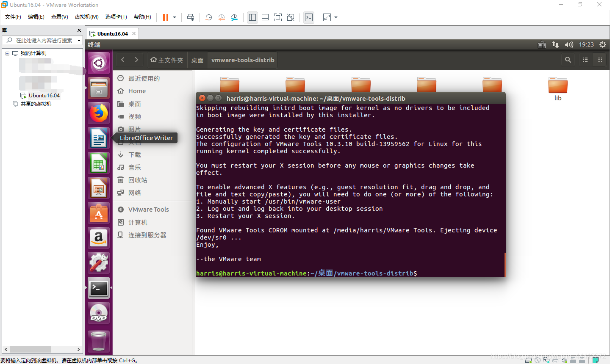
Task: Open the network indicator in Ubuntu top panel
Action: click(x=555, y=44)
